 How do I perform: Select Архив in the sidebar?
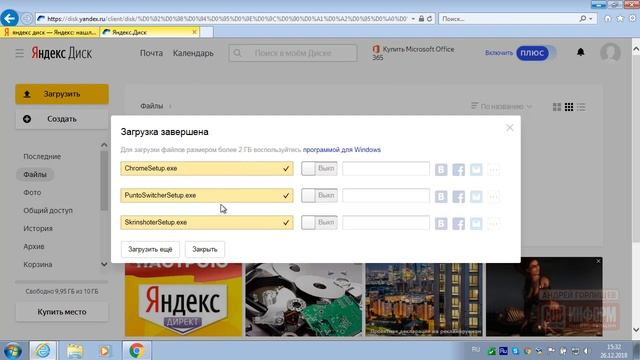[34, 246]
